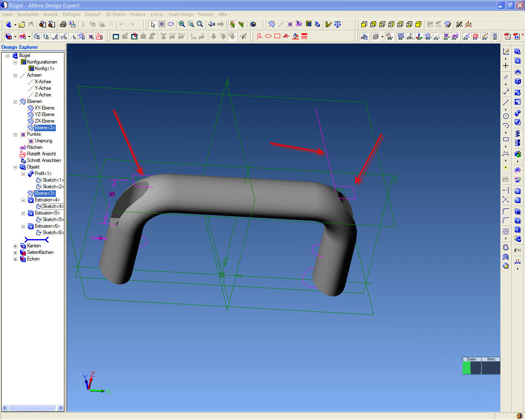Image resolution: width=525 pixels, height=420 pixels.
Task: Click scroll right arrow in Design Explorer
Action: click(x=60, y=408)
